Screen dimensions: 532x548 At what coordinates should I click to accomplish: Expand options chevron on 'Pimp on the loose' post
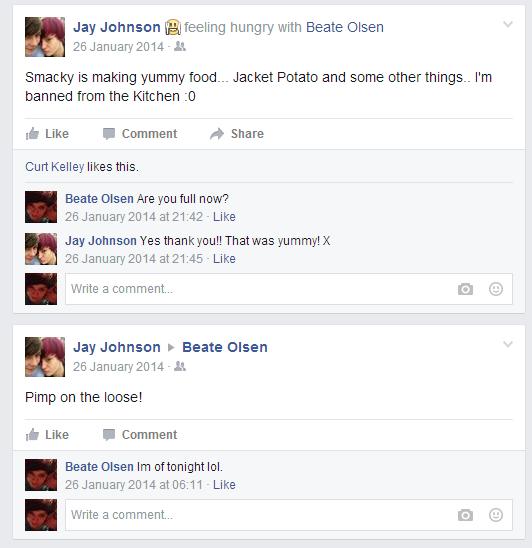tap(508, 344)
